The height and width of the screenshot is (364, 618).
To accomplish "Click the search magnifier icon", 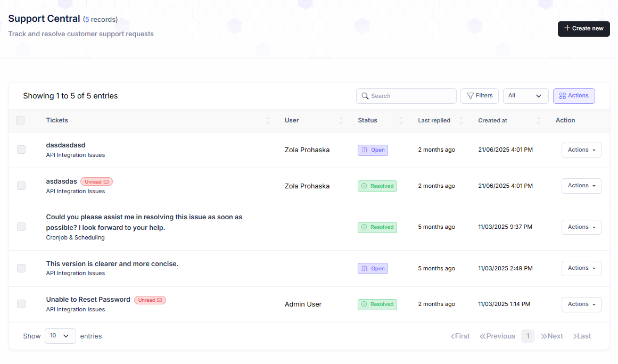I will pos(365,96).
